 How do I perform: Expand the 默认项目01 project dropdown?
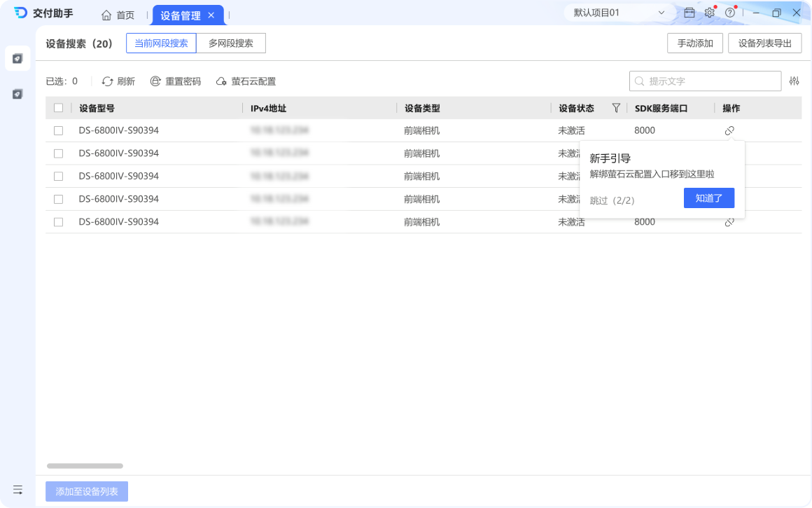pos(619,13)
